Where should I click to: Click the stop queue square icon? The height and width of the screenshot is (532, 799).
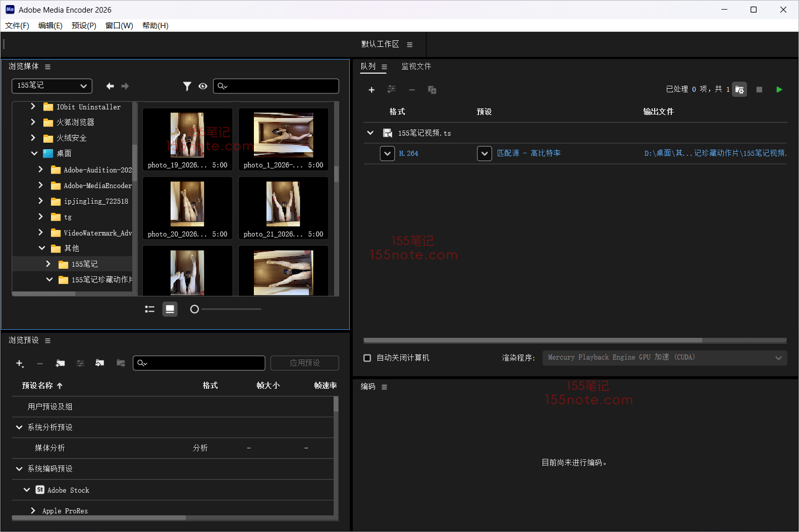click(x=759, y=90)
